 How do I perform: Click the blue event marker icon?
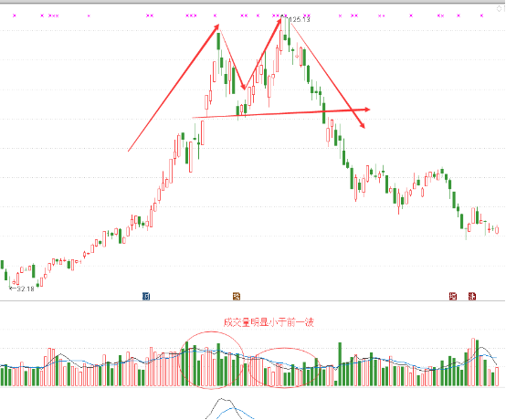click(146, 296)
